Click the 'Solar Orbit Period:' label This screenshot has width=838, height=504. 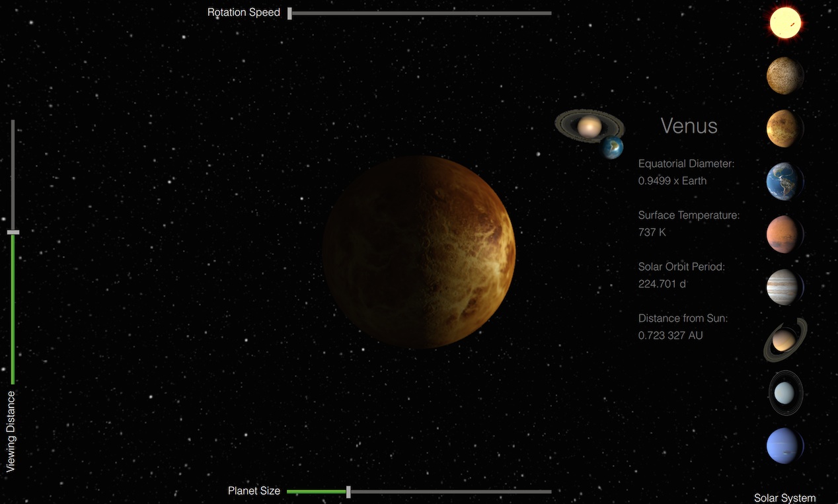682,266
